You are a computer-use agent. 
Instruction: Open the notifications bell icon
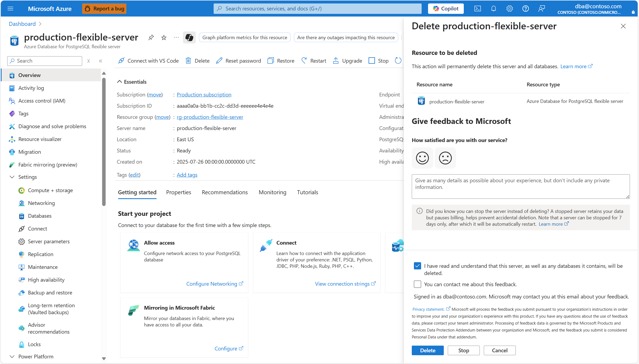(x=493, y=9)
